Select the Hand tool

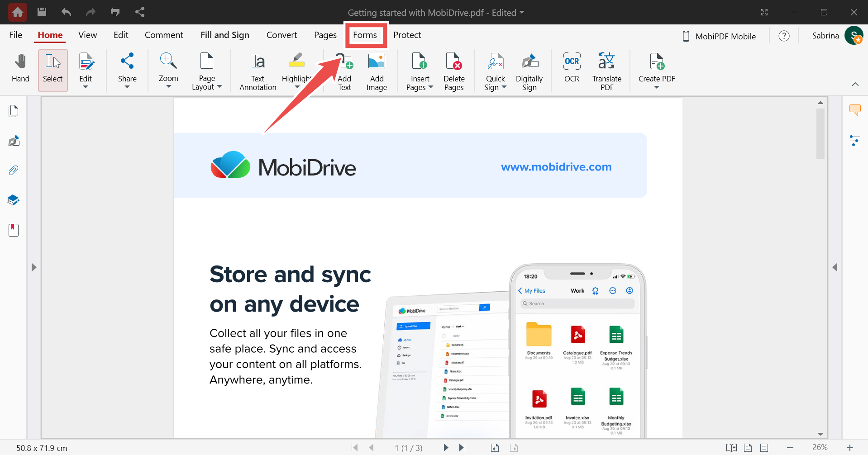click(20, 69)
